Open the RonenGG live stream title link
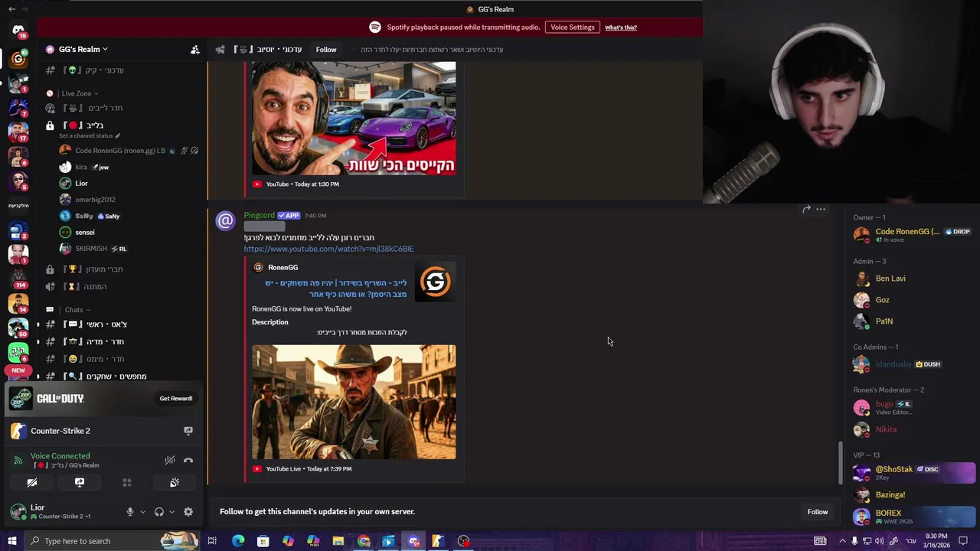 coord(336,289)
